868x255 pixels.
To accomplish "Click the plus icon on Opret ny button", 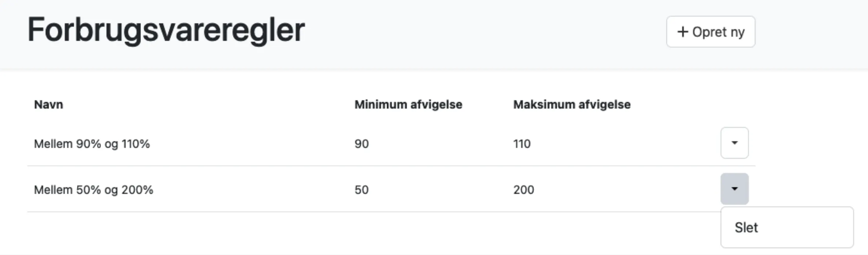I will (x=683, y=32).
